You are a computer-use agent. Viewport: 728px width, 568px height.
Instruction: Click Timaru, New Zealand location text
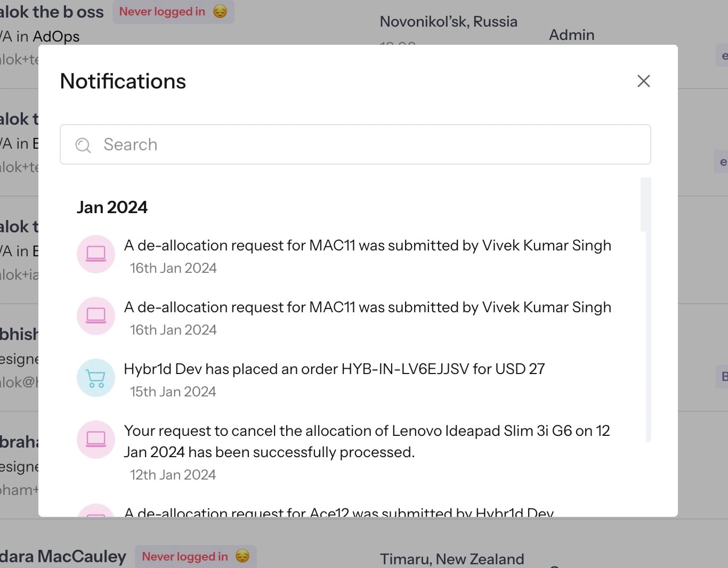[x=452, y=559]
